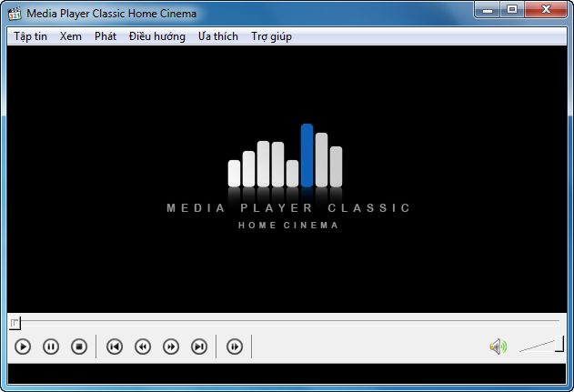574x392 pixels.
Task: Click the volume slider handle
Action: 559,344
